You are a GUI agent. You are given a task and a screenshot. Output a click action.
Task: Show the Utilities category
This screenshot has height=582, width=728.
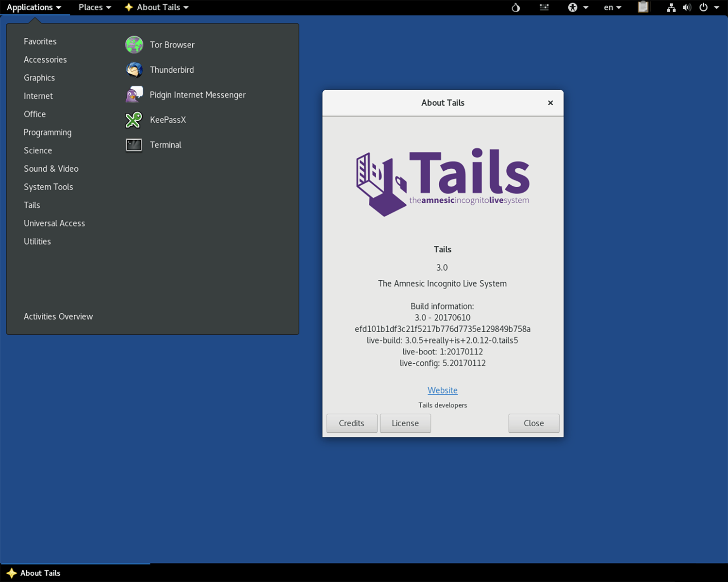pyautogui.click(x=37, y=242)
